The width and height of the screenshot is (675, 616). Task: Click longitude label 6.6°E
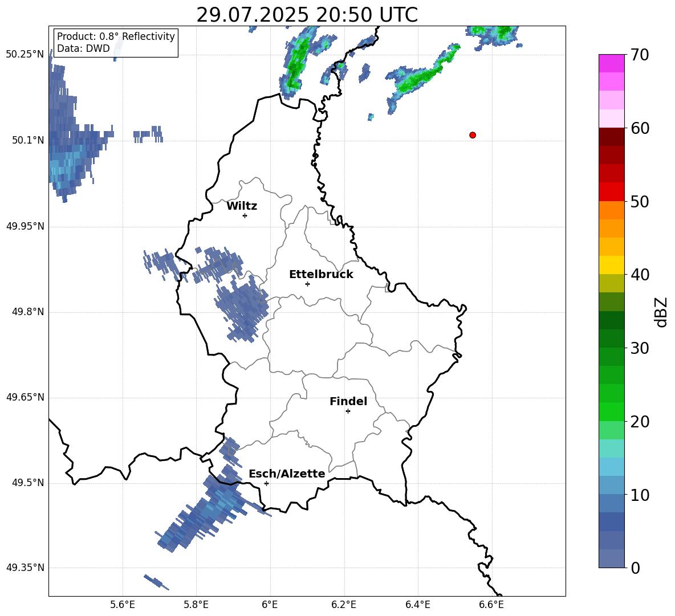tap(491, 605)
